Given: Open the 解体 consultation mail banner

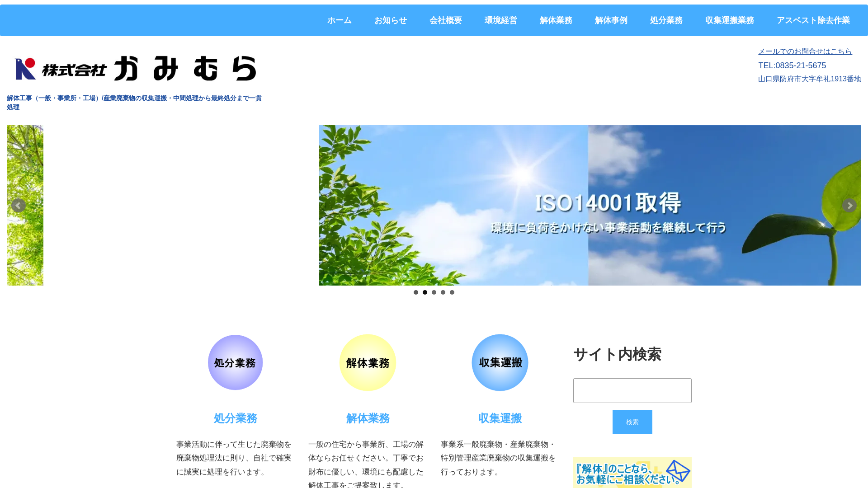Looking at the screenshot, I should tap(632, 472).
